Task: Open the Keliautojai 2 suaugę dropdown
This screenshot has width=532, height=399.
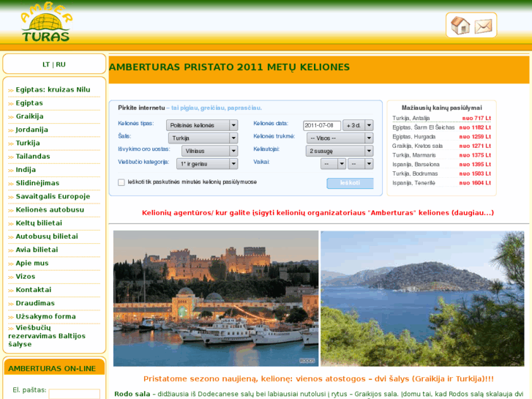Action: coord(340,151)
